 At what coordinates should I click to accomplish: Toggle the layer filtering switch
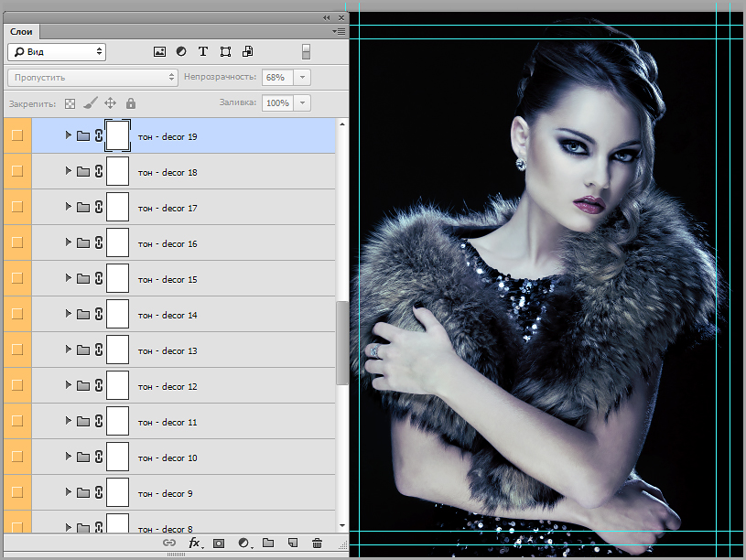(307, 52)
